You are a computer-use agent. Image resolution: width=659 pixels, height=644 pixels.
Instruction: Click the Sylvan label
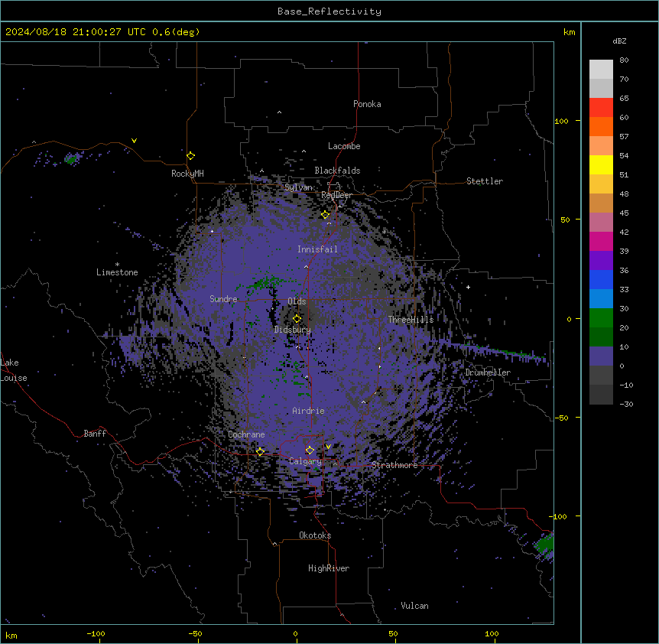click(298, 187)
